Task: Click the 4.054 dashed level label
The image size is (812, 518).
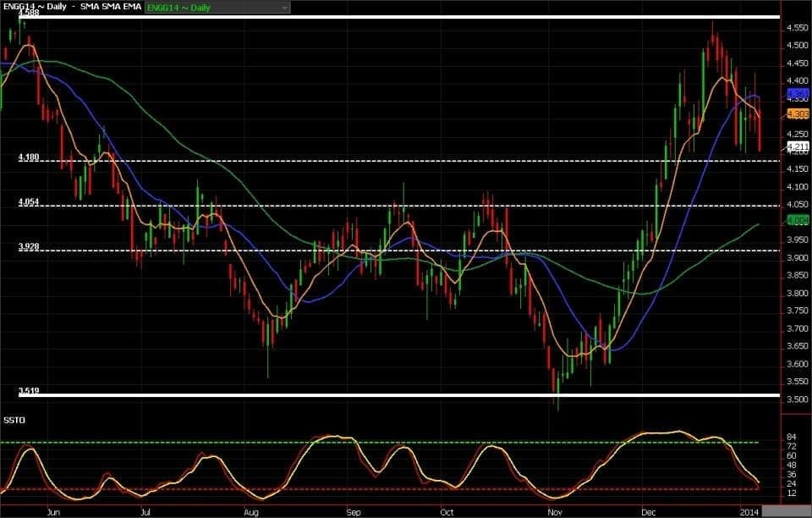Action: (29, 202)
